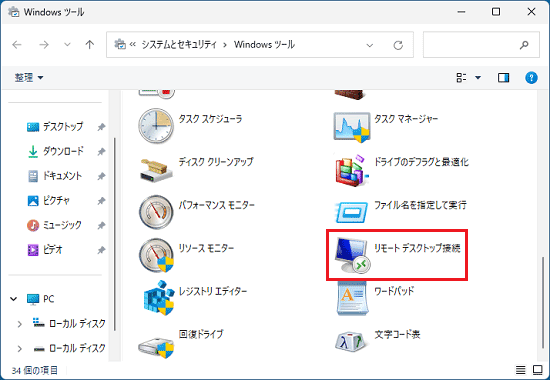Image resolution: width=550 pixels, height=380 pixels.
Task: Select ビデオ in the navigation pane
Action: tap(45, 250)
